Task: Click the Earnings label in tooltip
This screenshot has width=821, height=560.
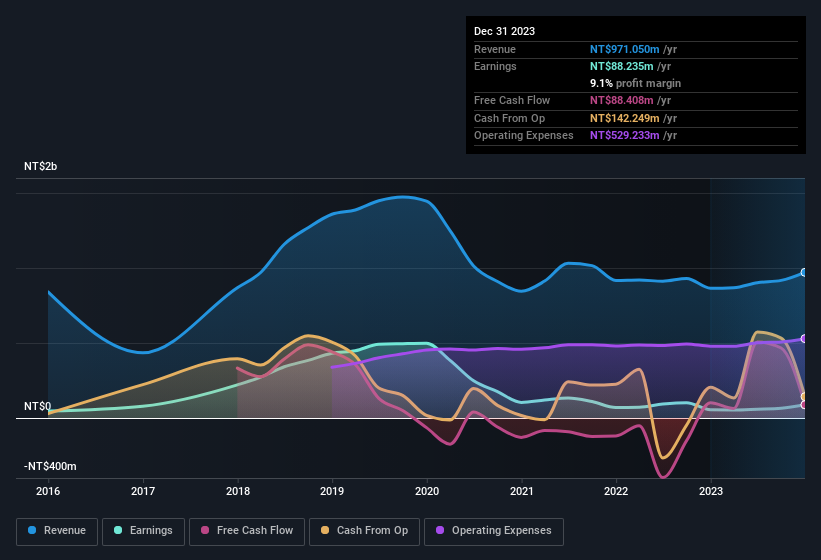Action: click(x=495, y=66)
